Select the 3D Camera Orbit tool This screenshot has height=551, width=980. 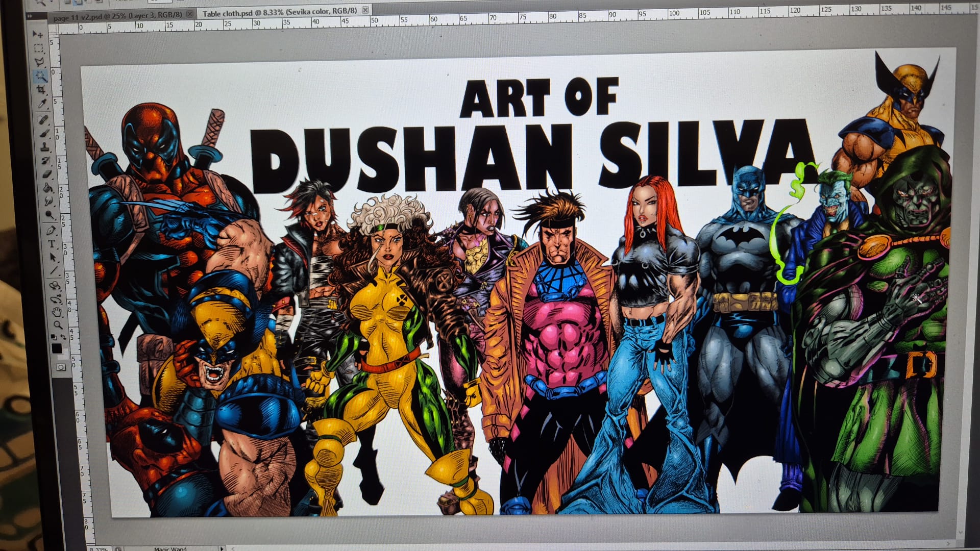coord(56,299)
